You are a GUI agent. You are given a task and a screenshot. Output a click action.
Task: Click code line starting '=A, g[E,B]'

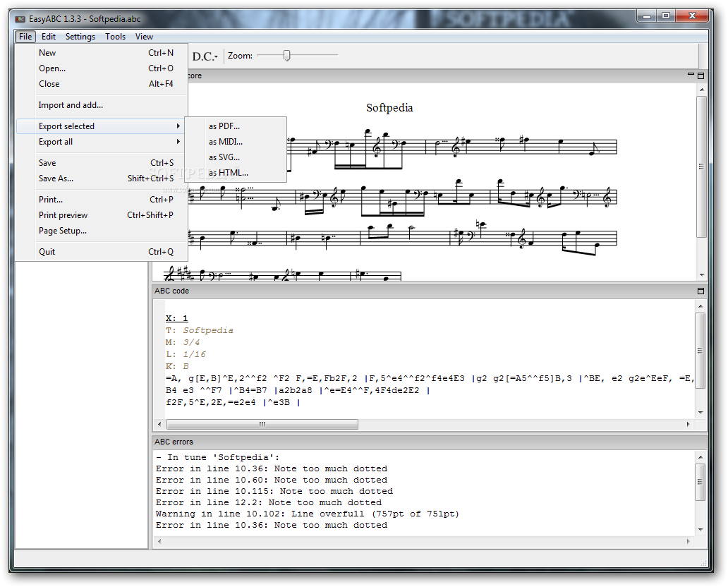point(430,378)
